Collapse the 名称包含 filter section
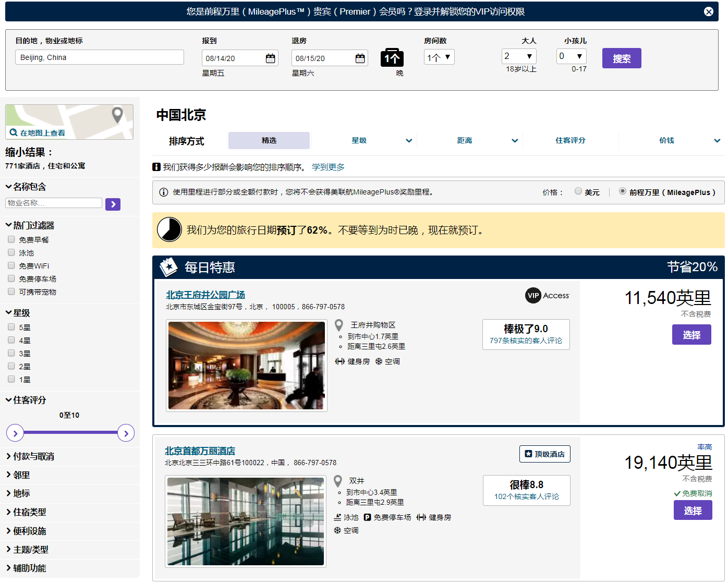Viewport: 728px width, 583px height. tap(26, 187)
